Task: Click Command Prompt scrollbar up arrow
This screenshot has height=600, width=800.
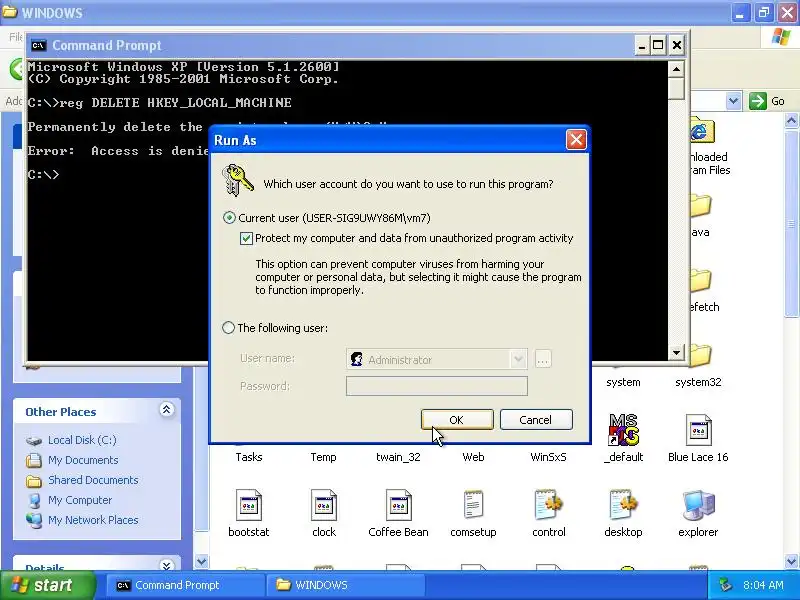Action: pyautogui.click(x=676, y=69)
